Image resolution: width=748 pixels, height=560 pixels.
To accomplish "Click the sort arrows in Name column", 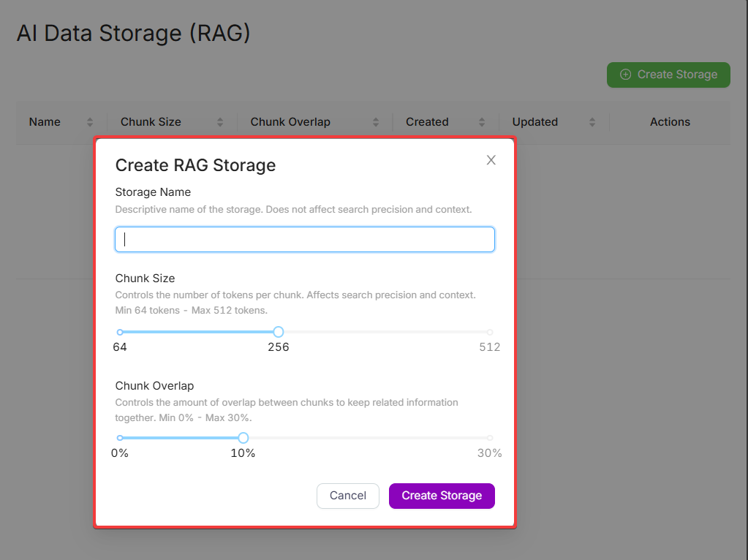I will (90, 122).
